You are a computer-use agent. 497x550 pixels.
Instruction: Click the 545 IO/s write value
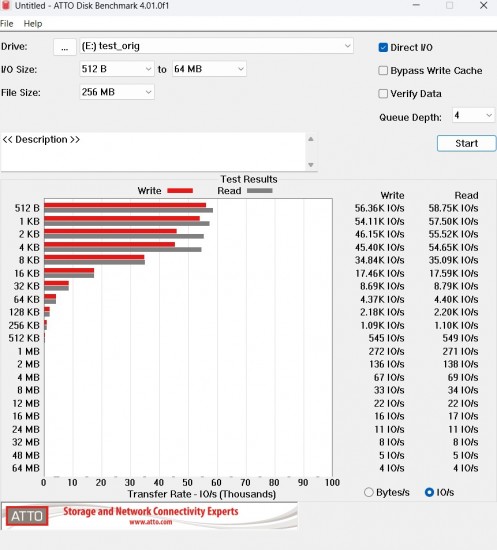(386, 338)
